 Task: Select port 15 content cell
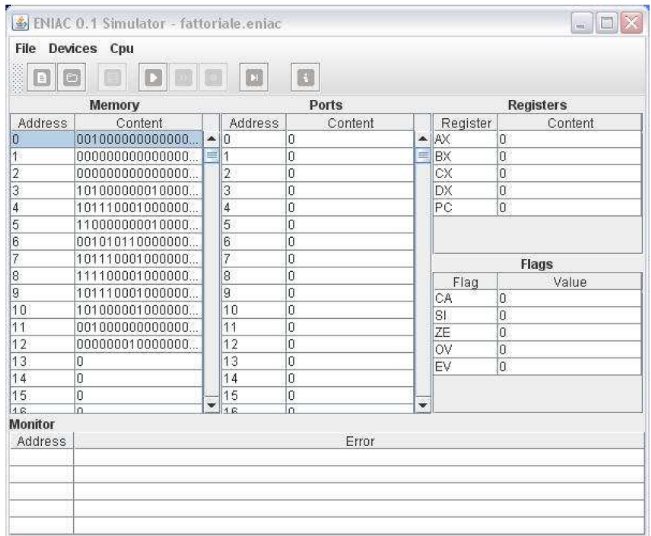[x=350, y=395]
